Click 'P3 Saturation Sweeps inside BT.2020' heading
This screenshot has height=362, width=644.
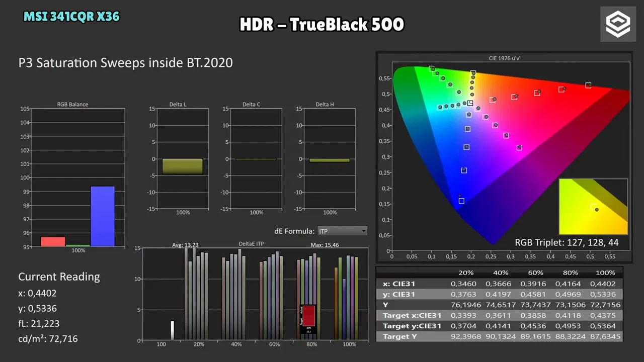point(125,63)
